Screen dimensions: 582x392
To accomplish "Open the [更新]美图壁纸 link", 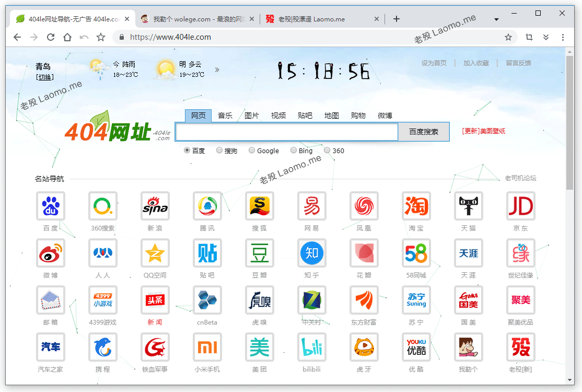I will point(483,131).
